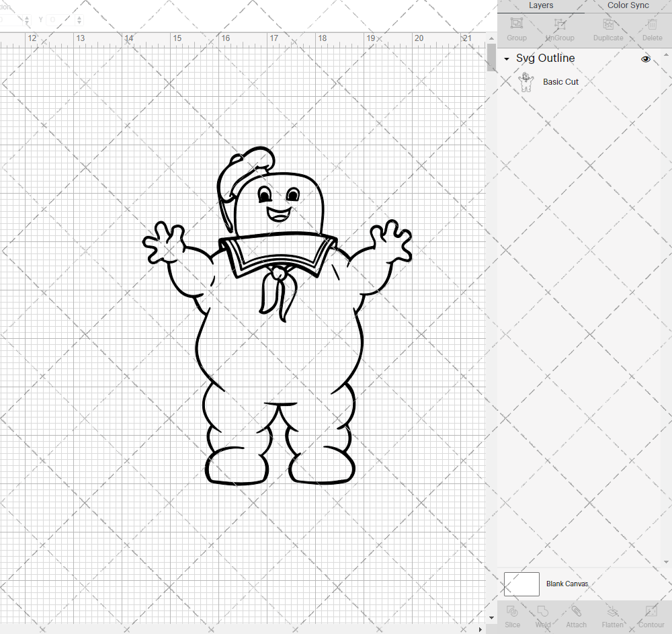672x634 pixels.
Task: Click the Weld tool icon
Action: pyautogui.click(x=542, y=611)
